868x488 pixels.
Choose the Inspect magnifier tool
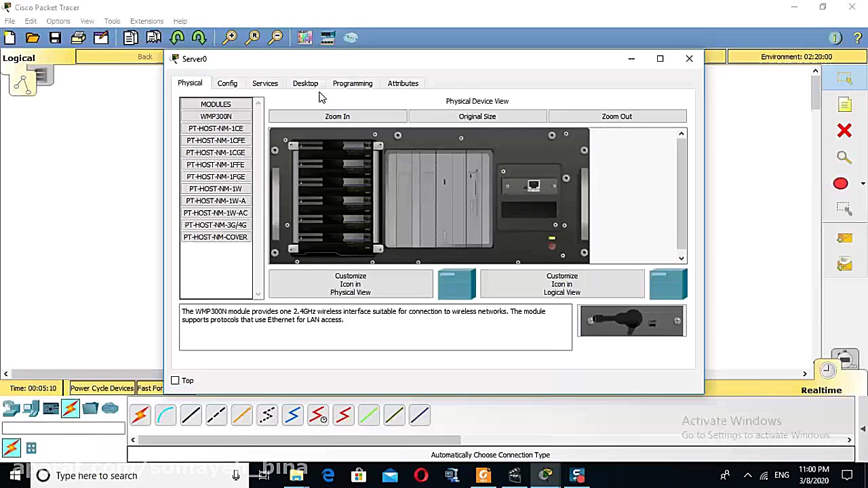tap(844, 157)
